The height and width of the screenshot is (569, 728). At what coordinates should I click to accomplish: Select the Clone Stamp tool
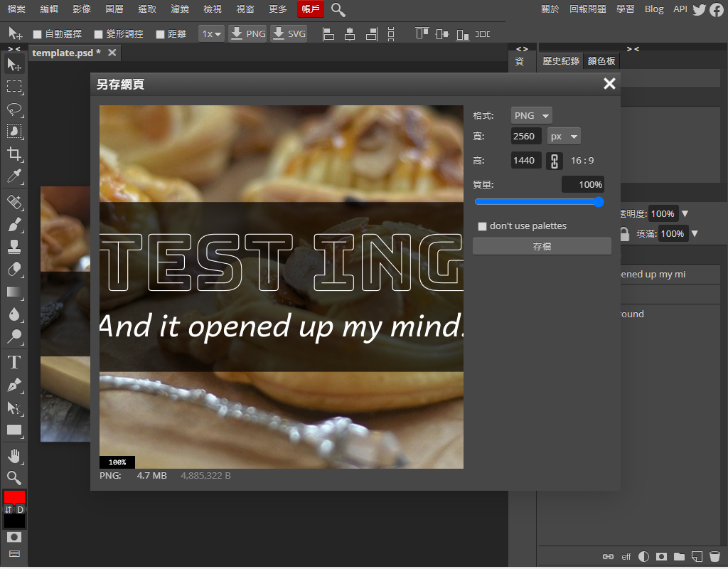tap(14, 247)
